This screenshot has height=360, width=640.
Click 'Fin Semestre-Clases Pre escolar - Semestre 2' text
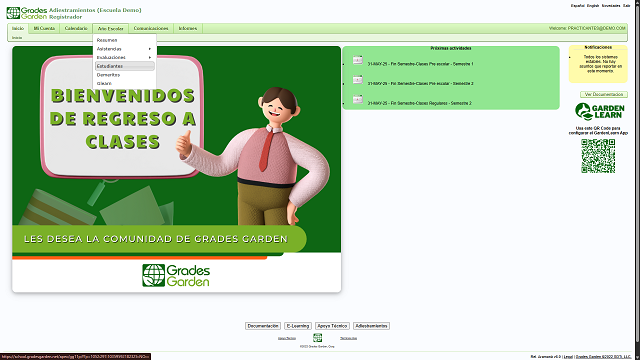pyautogui.click(x=420, y=83)
